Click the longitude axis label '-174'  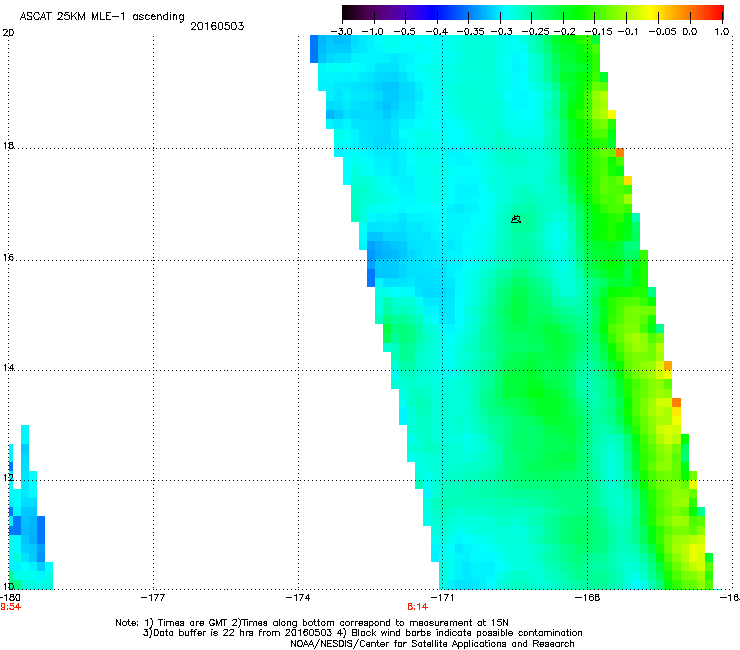(x=298, y=598)
